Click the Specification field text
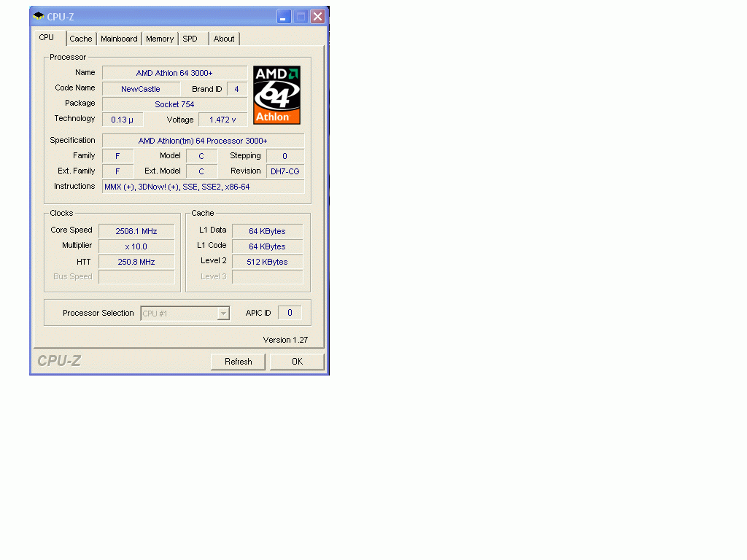Screen dimensions: 747x560 (203, 141)
